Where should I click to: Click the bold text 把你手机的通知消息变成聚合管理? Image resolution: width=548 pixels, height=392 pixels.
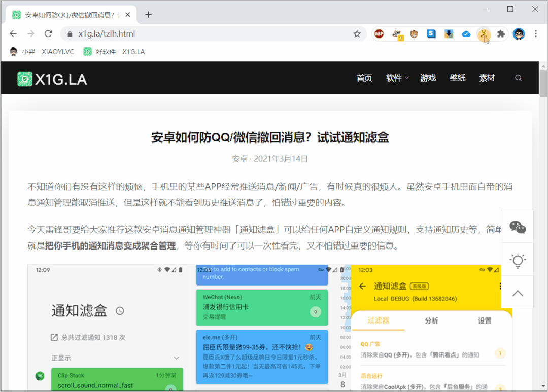click(111, 245)
